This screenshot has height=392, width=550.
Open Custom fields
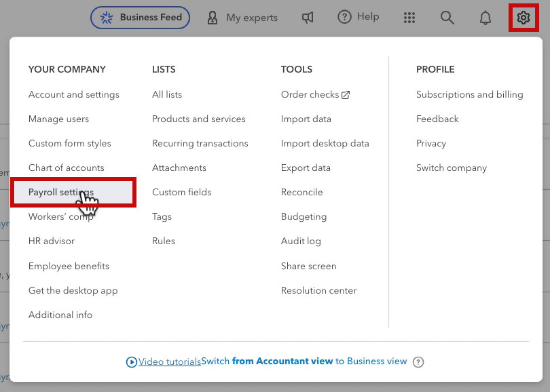(182, 192)
